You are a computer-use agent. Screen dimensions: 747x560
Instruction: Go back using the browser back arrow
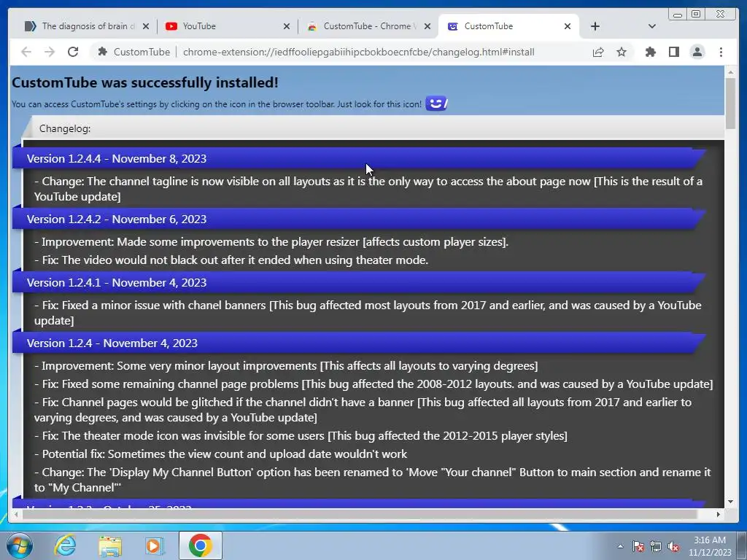pyautogui.click(x=26, y=52)
